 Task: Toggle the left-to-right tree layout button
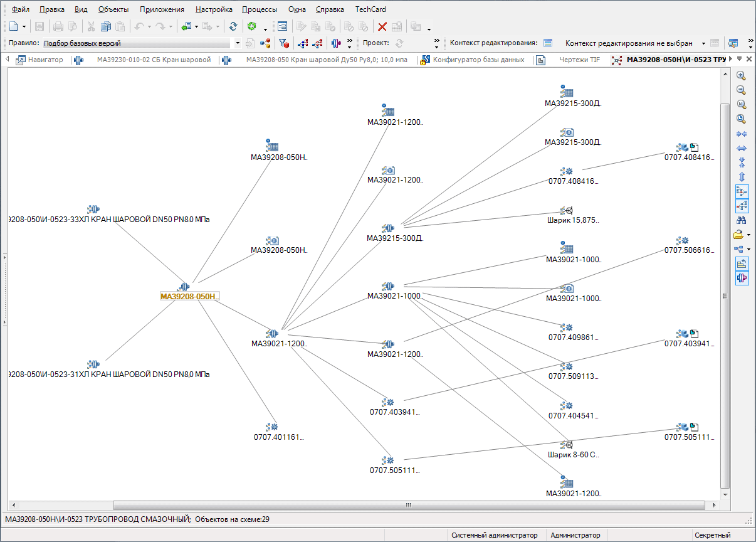click(741, 191)
